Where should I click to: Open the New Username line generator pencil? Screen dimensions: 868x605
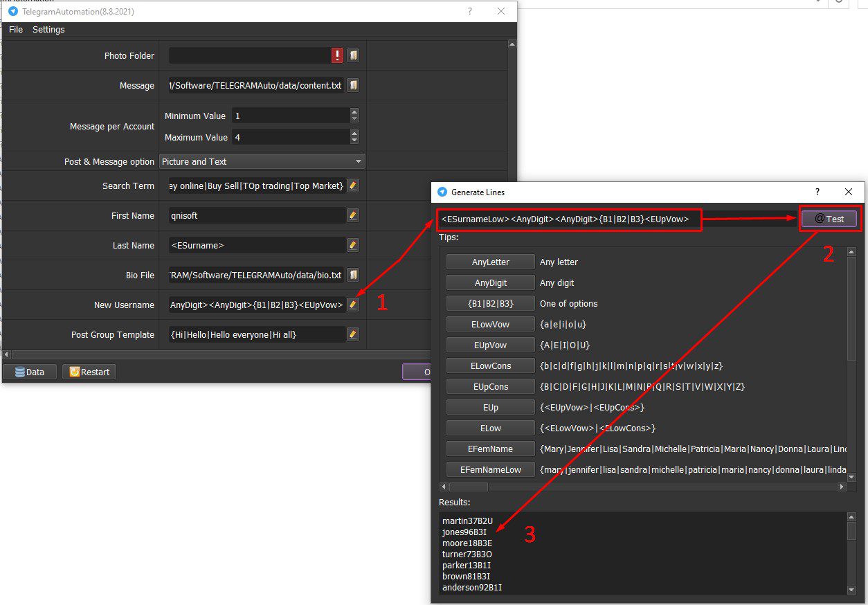click(353, 305)
